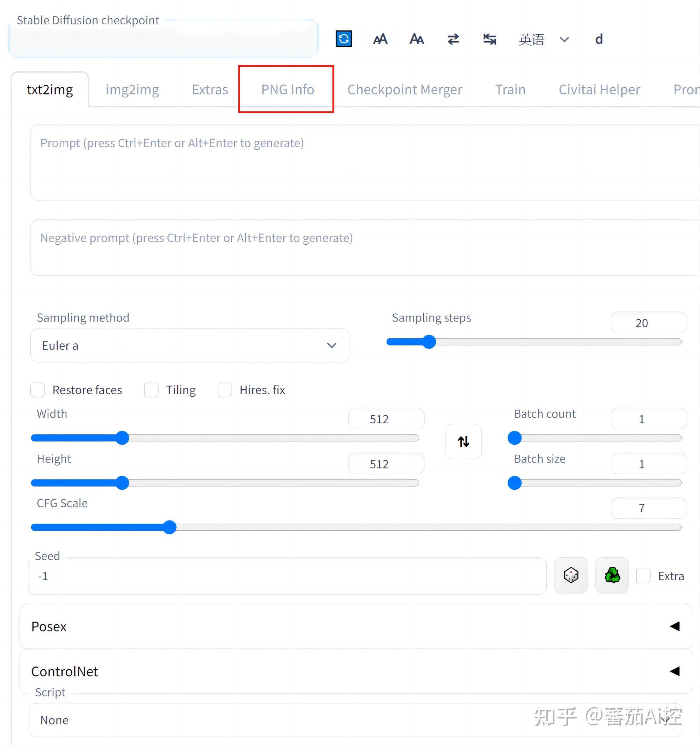This screenshot has width=700, height=745.
Task: Check the Hires. fix option
Action: (x=225, y=390)
